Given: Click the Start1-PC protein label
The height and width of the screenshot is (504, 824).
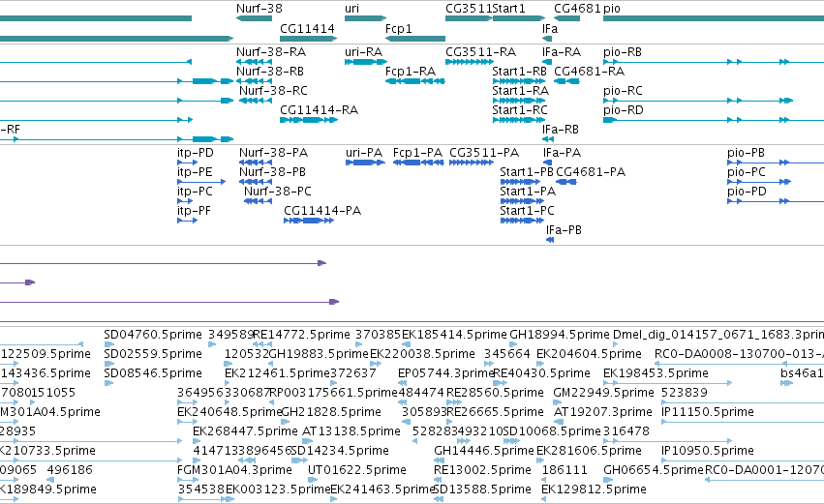Looking at the screenshot, I should click(527, 211).
